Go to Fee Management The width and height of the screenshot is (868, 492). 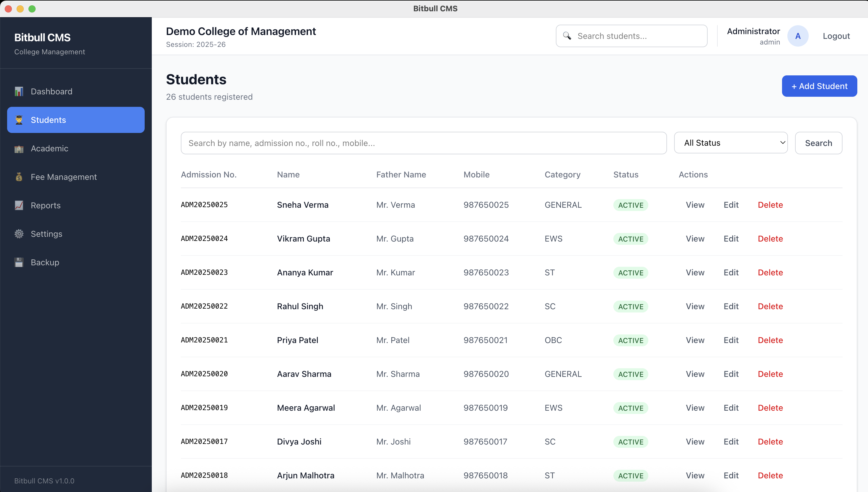pos(76,177)
